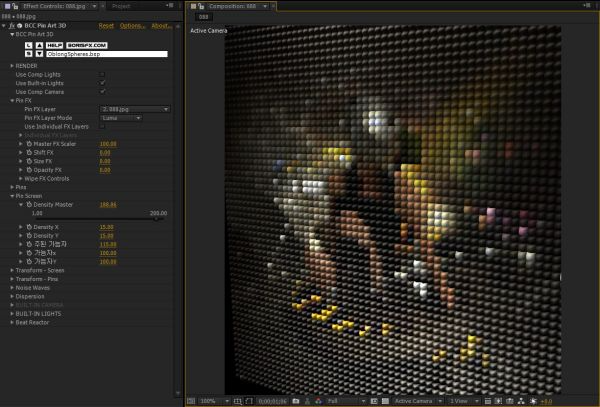Screen dimensions: 600x407
Task: Expand the Beat Reactor group
Action: 12,322
